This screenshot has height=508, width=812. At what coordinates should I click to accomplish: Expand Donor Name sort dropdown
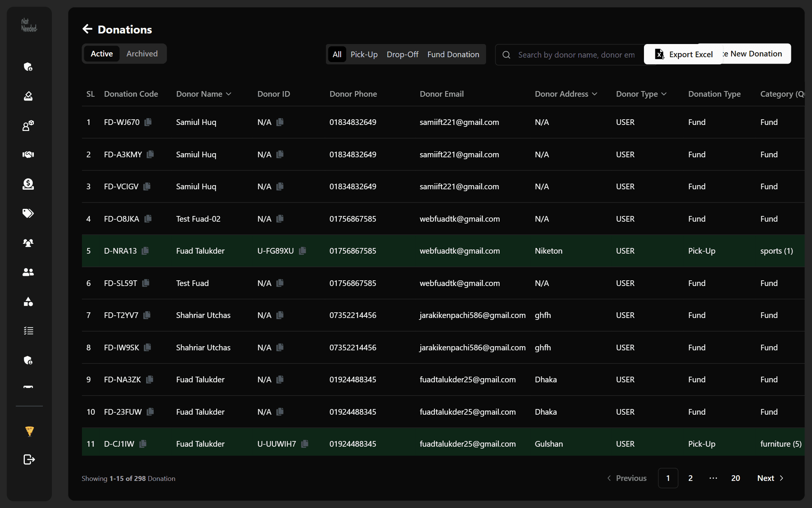pos(229,94)
